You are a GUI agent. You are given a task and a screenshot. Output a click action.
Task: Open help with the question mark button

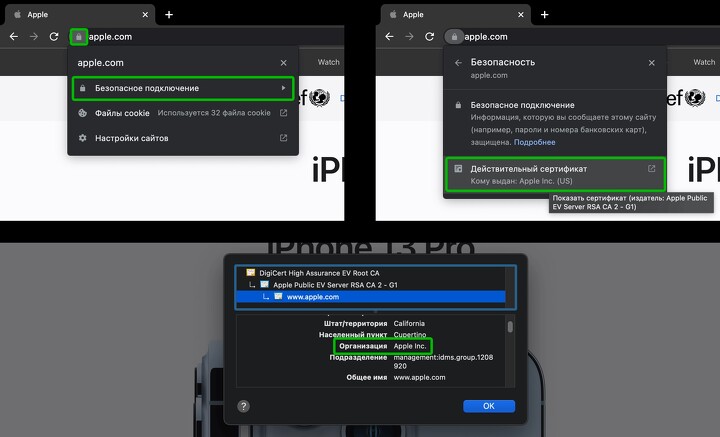244,406
